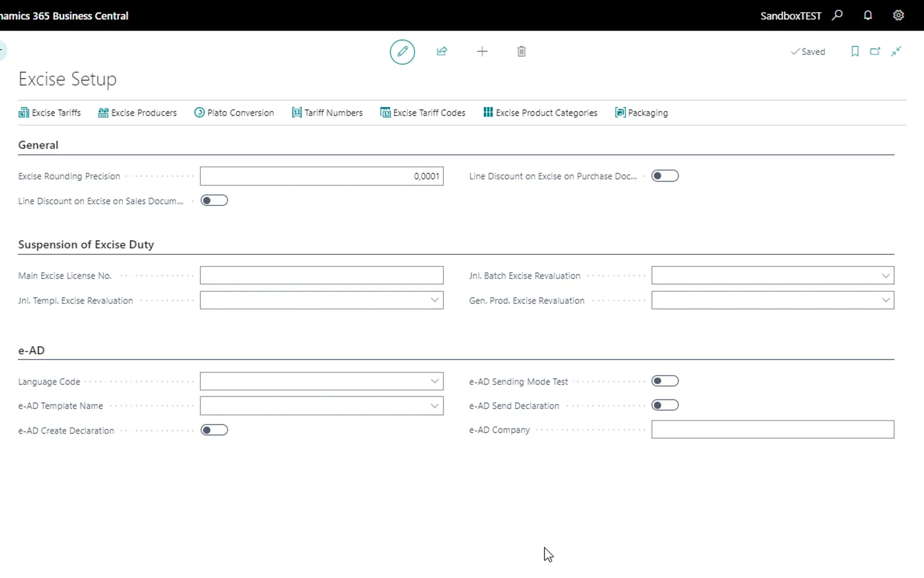Open the notifications bell
Viewport: 924px width, 578px height.
[x=868, y=16]
